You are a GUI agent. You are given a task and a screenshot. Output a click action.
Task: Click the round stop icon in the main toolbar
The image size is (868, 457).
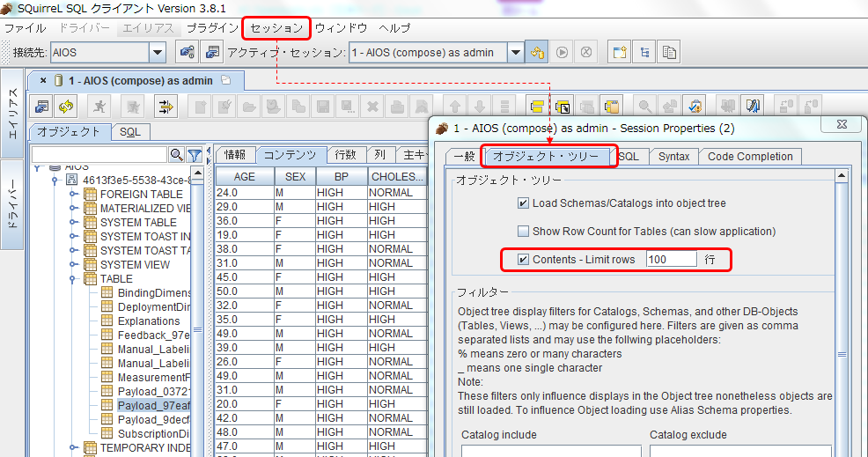pos(586,53)
